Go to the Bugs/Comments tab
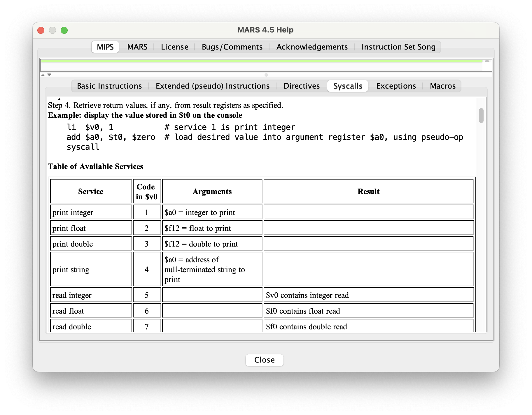 point(232,47)
